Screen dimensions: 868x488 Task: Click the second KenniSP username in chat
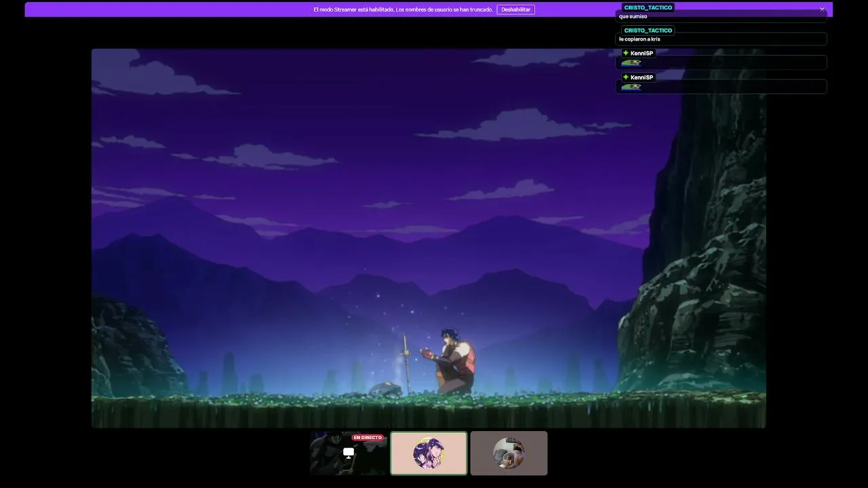point(642,77)
